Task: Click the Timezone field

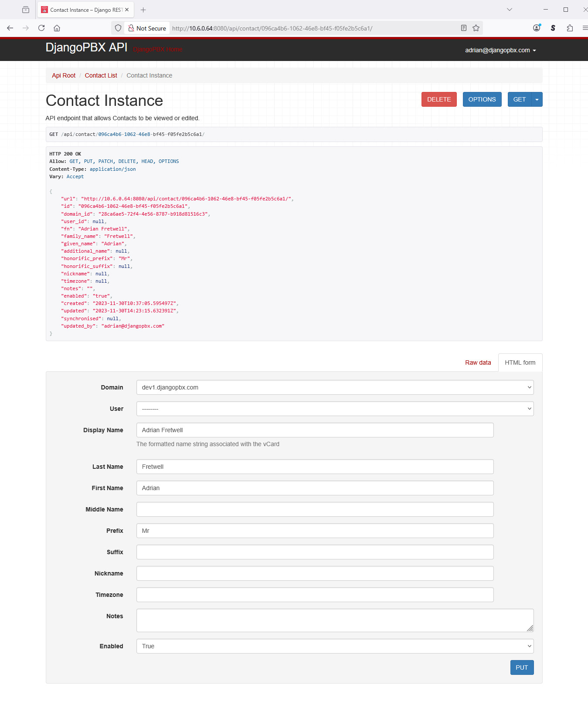Action: 315,595
